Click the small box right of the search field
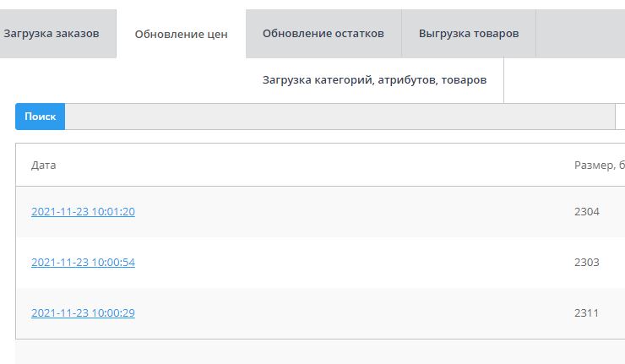 tap(620, 117)
